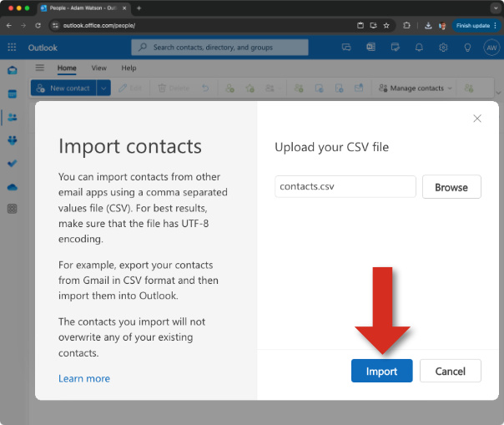Open OneDrive cloud icon in sidebar
504x425 pixels.
pos(13,187)
